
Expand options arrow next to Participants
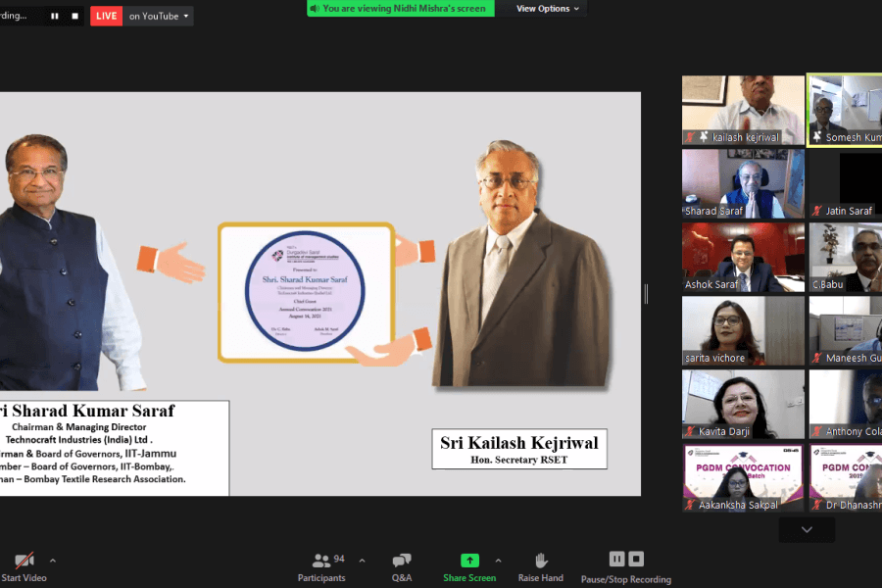[x=362, y=561]
